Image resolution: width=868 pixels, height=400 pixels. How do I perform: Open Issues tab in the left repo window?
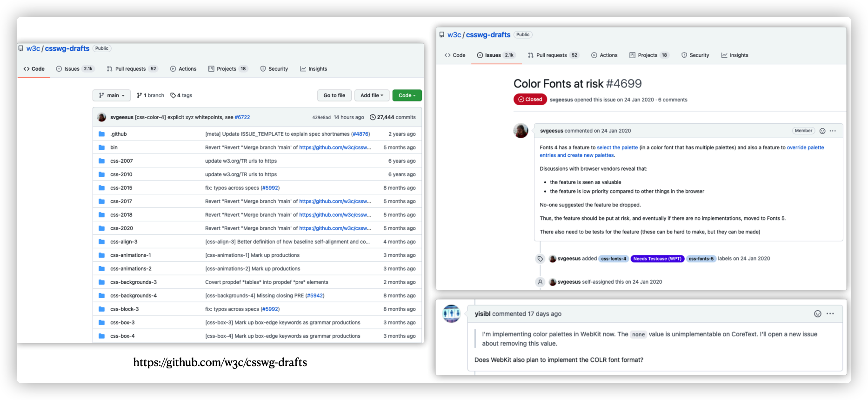point(75,69)
